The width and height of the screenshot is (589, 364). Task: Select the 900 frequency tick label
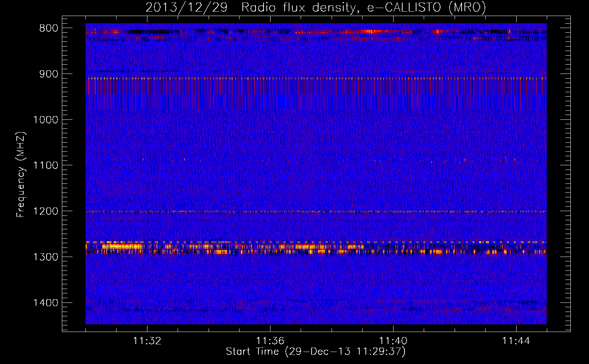pyautogui.click(x=49, y=74)
